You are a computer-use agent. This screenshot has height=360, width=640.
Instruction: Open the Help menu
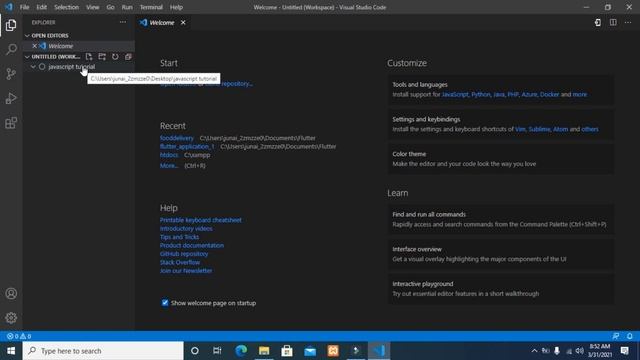coord(176,7)
